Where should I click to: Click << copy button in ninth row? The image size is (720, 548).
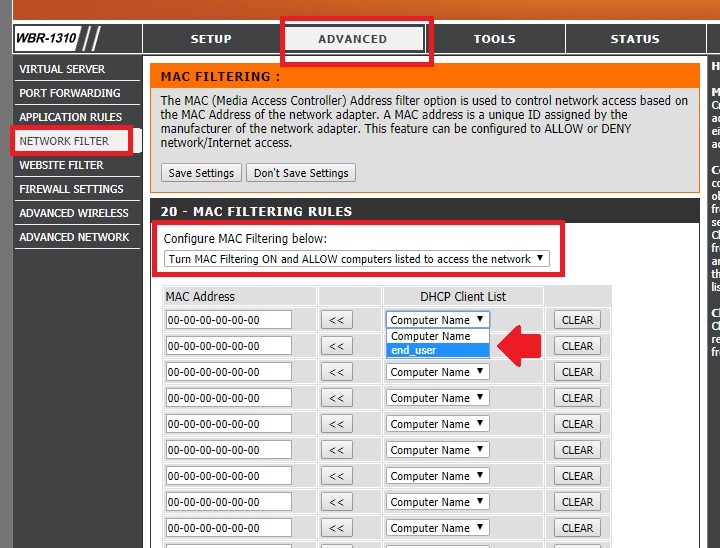(337, 528)
